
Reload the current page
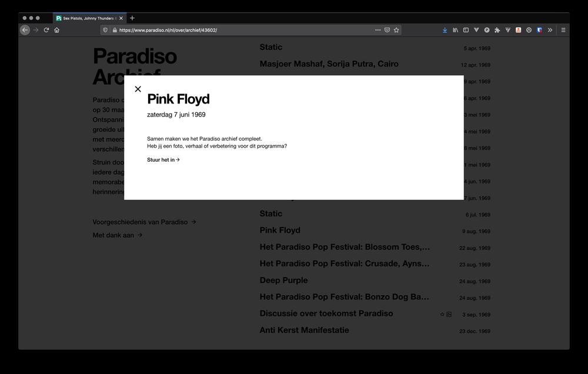point(46,30)
